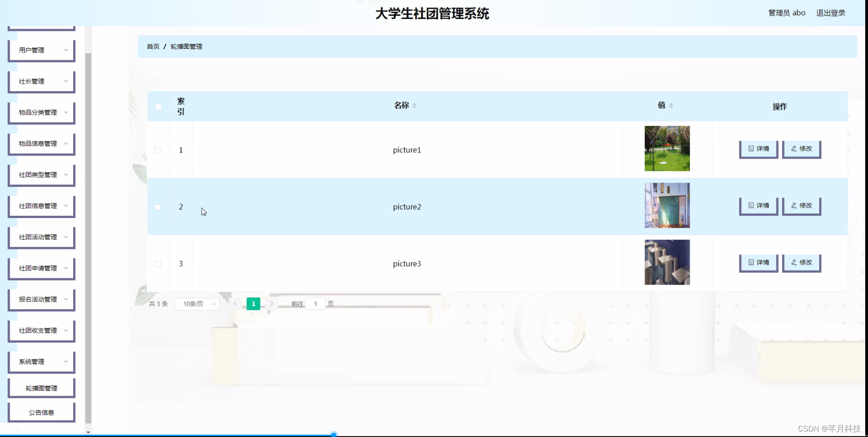868x437 pixels.
Task: Click the previous page arrow in pagination
Action: click(x=235, y=304)
